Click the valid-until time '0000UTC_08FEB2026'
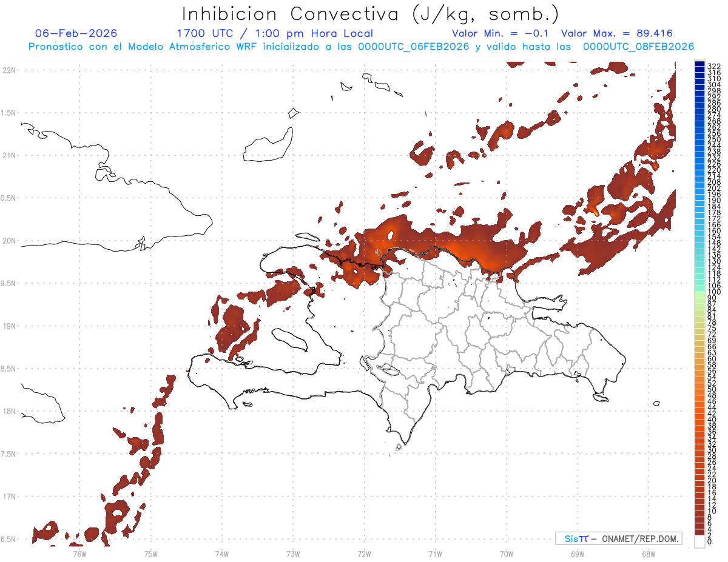This screenshot has height=562, width=728. pyautogui.click(x=639, y=47)
